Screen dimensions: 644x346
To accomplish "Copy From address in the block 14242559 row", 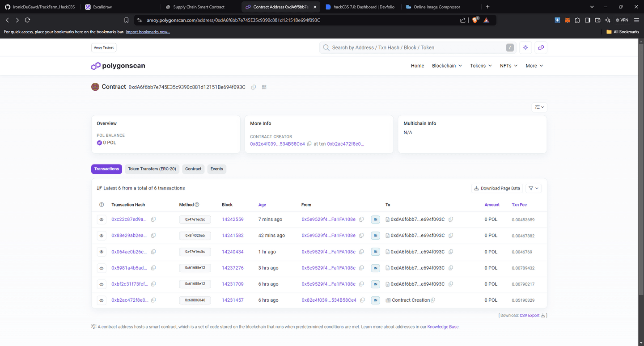I will click(x=361, y=219).
